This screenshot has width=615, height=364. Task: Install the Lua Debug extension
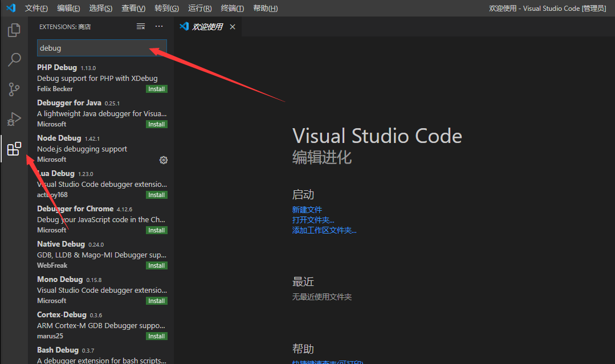coord(157,195)
